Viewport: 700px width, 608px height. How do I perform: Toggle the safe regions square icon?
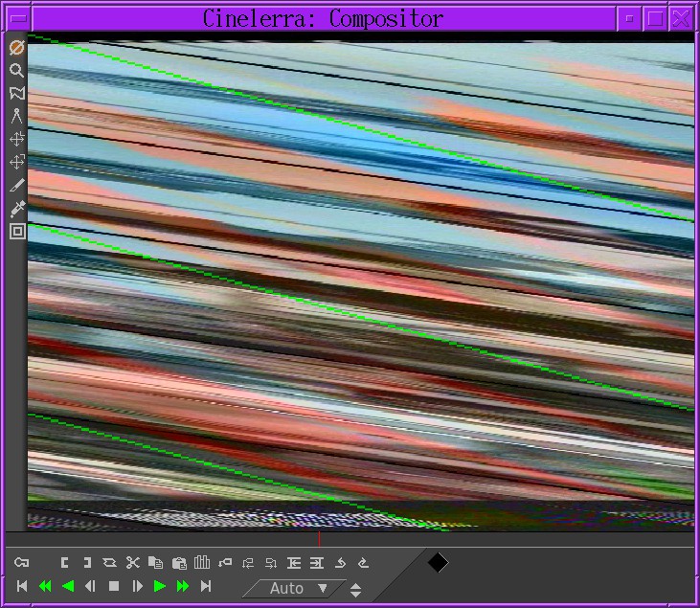pyautogui.click(x=17, y=232)
